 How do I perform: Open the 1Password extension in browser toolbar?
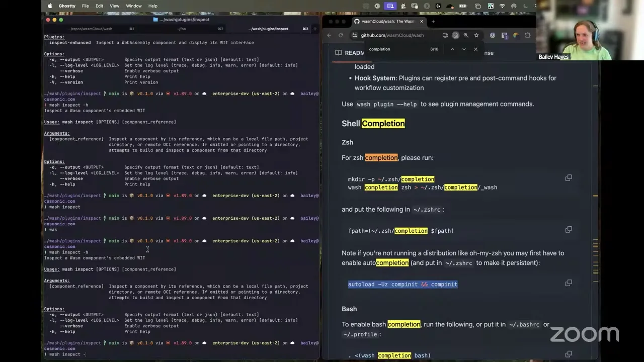coord(492,35)
